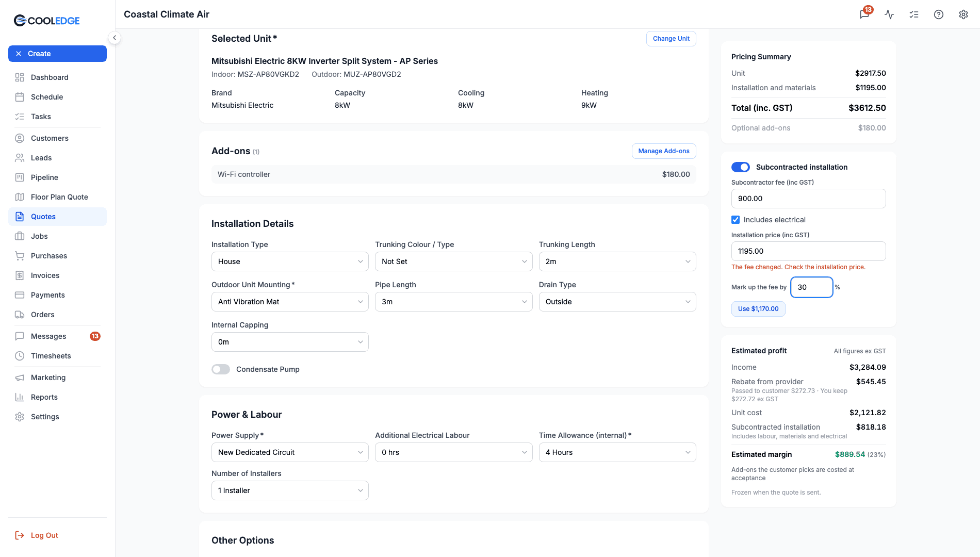The width and height of the screenshot is (980, 557).
Task: Open the checklist tasks icon in header
Action: point(914,14)
